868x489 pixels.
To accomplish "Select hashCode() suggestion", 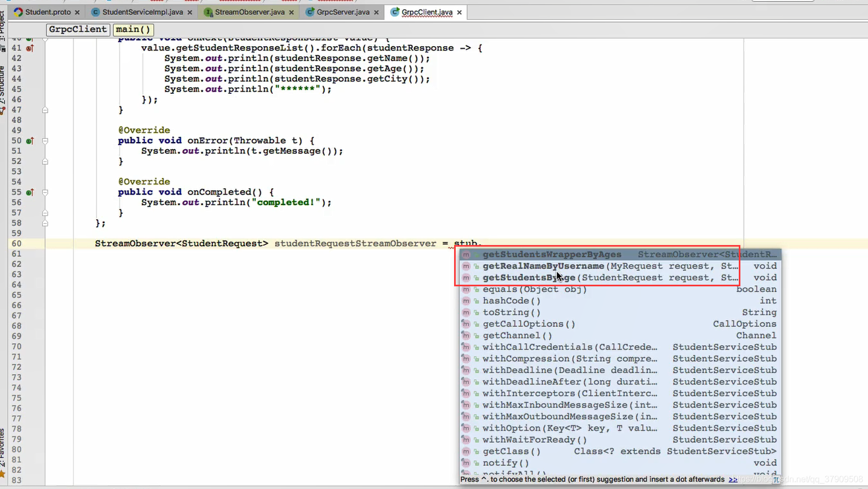I will (x=620, y=301).
